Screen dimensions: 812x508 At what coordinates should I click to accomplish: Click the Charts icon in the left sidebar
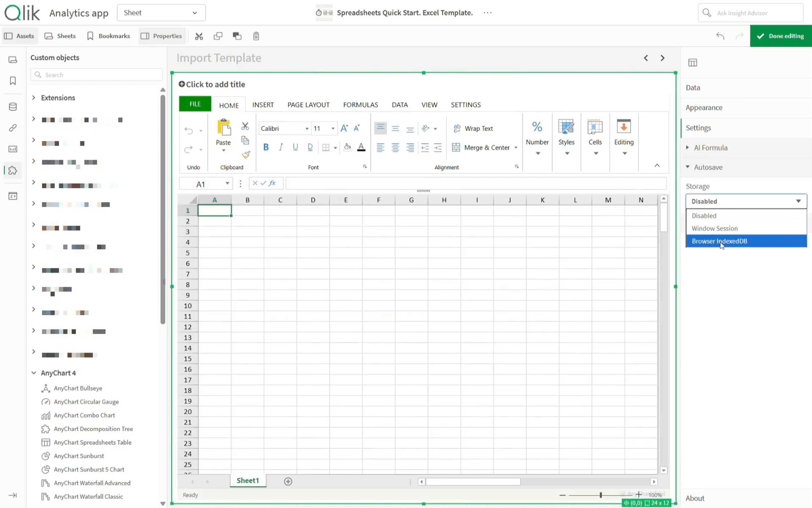point(13,149)
